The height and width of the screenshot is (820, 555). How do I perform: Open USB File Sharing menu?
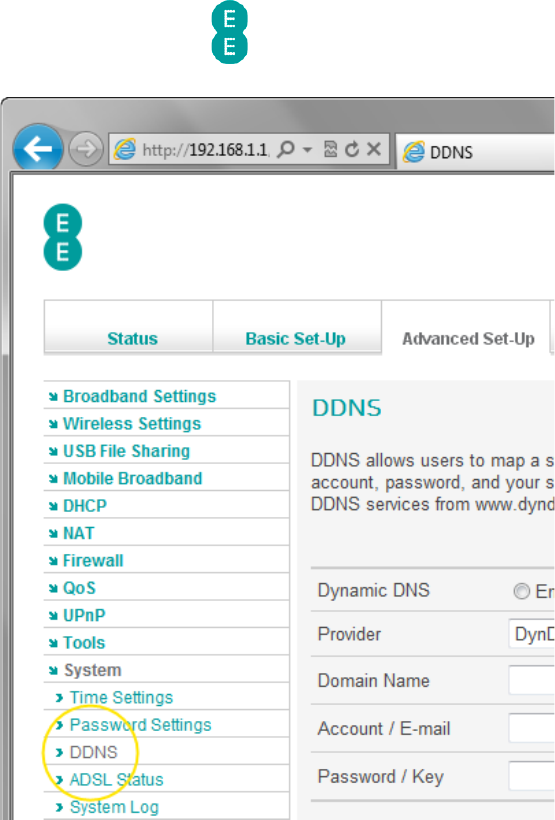tap(126, 451)
